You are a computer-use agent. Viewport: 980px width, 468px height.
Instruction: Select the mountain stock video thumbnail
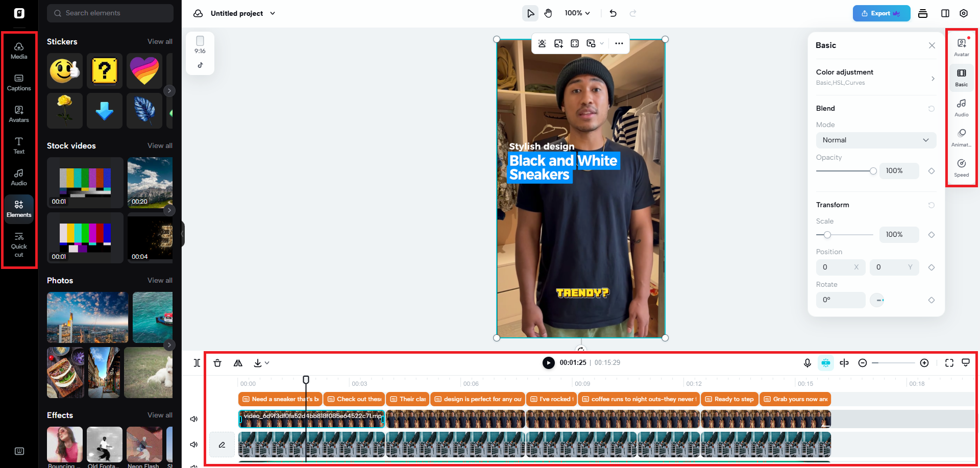150,183
